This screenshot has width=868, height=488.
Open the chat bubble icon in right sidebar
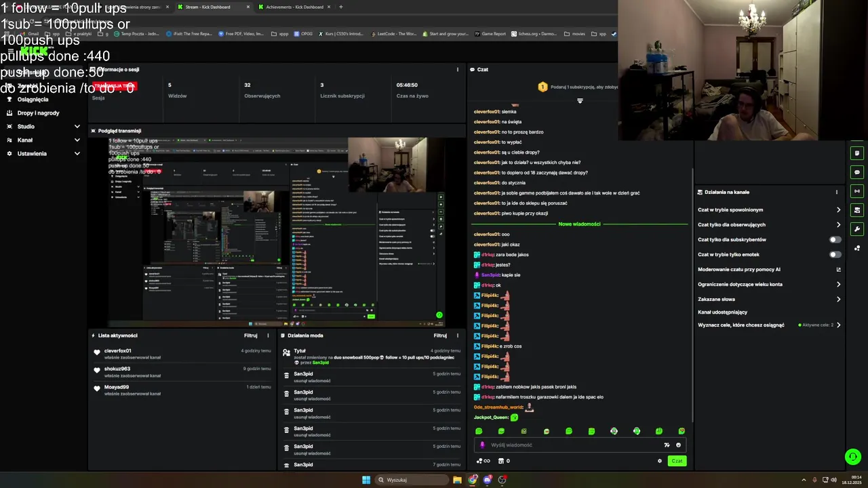pos(857,172)
